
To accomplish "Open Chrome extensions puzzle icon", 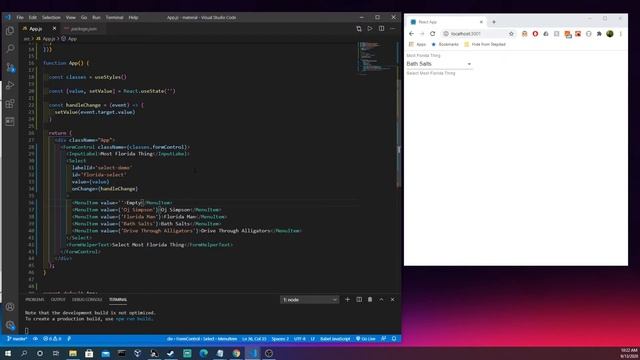I will point(599,34).
